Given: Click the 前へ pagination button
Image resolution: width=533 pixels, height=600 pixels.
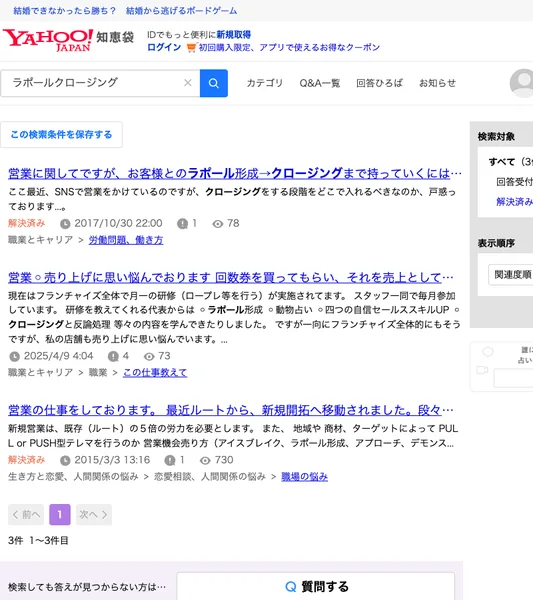Looking at the screenshot, I should tap(26, 515).
